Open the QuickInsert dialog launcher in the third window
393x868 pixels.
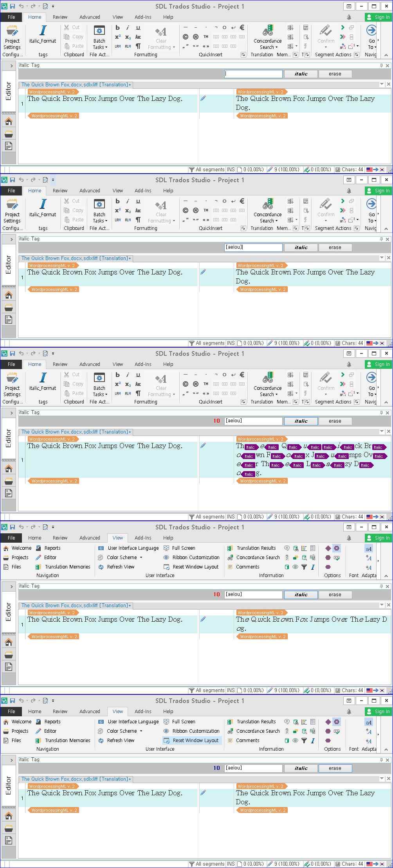243,402
